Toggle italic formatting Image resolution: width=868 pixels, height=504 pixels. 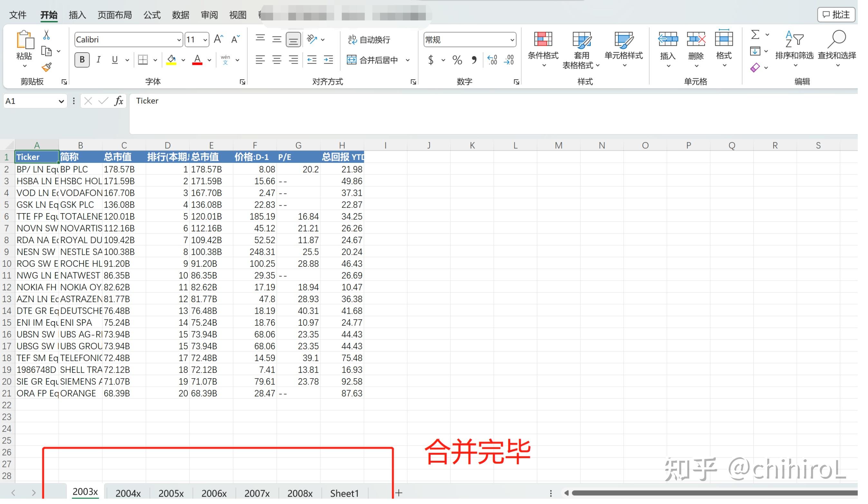coord(99,59)
